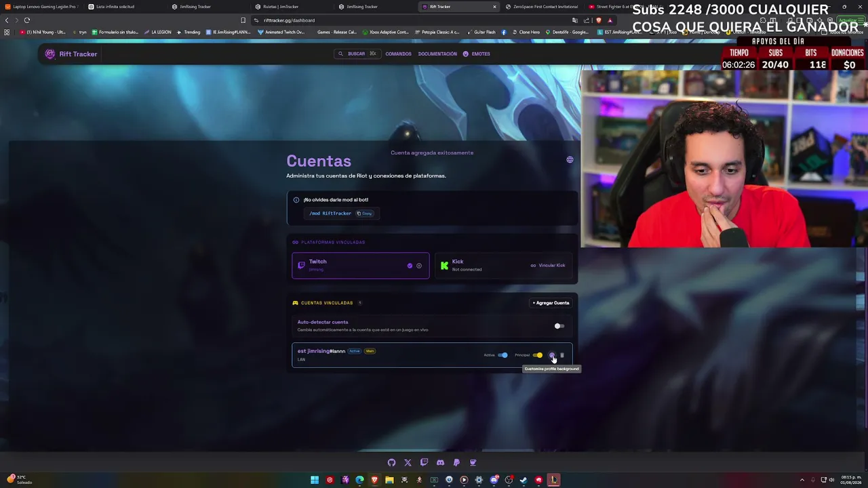Open the LA LEGION bookmark
Screen dimensions: 868x488
(x=157, y=32)
